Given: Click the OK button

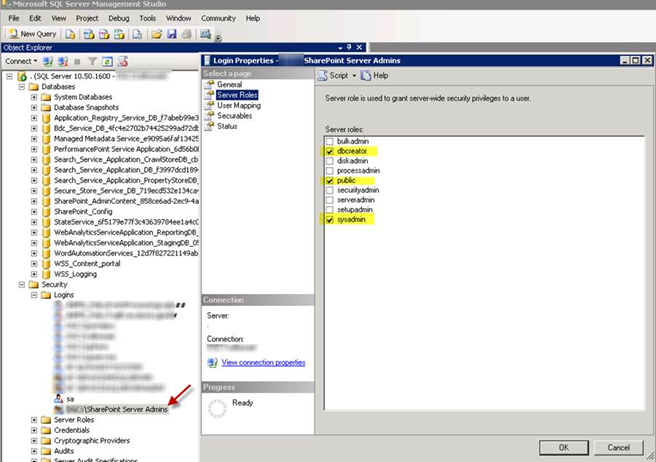Looking at the screenshot, I should pyautogui.click(x=564, y=447).
